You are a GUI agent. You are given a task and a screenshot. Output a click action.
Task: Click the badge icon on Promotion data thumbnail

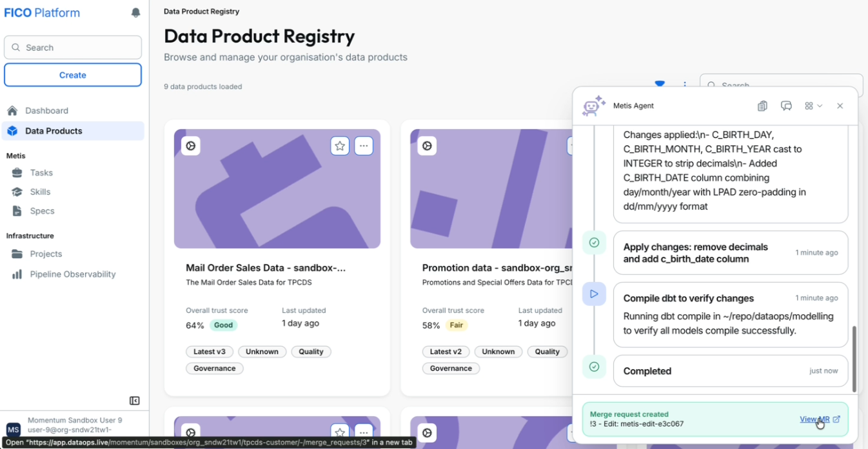point(427,146)
